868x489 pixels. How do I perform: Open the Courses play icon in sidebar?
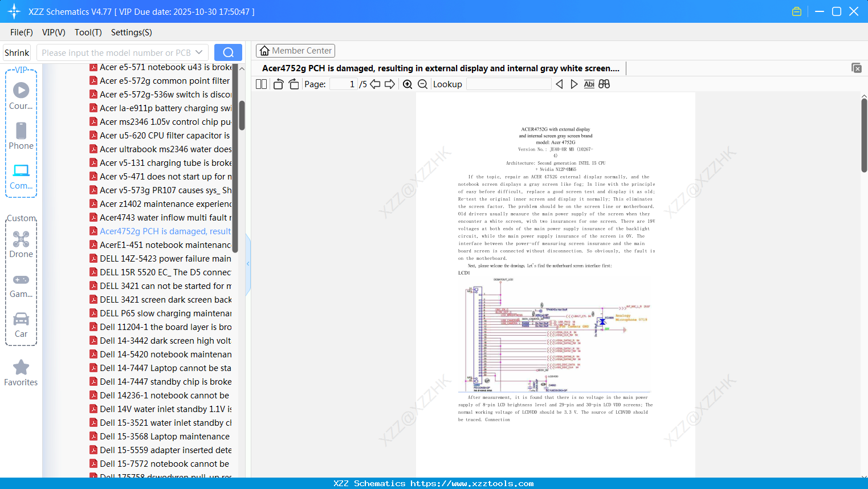[x=21, y=90]
